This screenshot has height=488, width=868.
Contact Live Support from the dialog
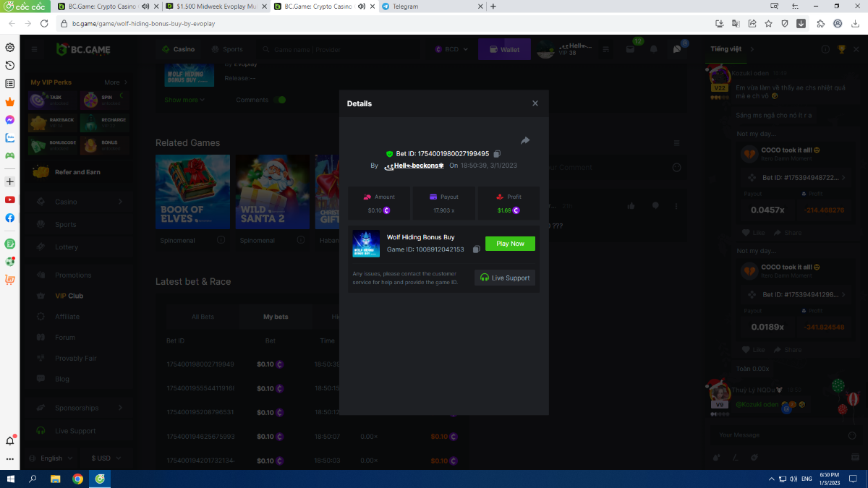point(505,278)
